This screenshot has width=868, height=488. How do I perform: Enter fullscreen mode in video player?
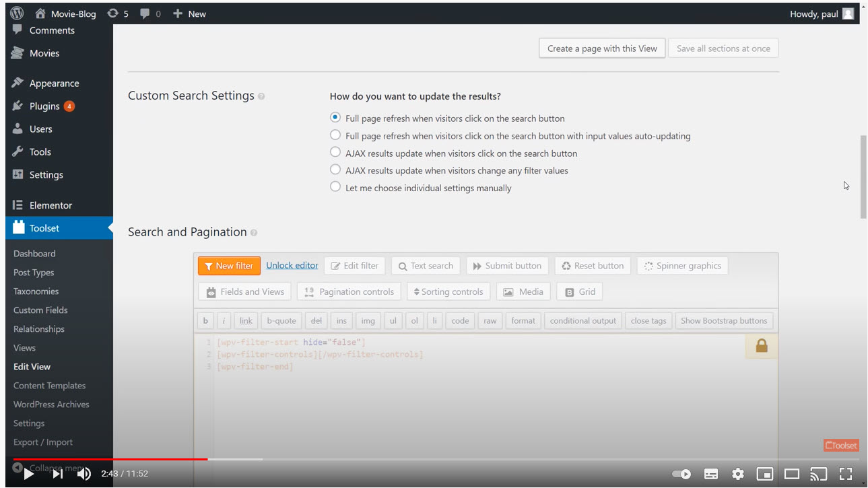pyautogui.click(x=846, y=474)
